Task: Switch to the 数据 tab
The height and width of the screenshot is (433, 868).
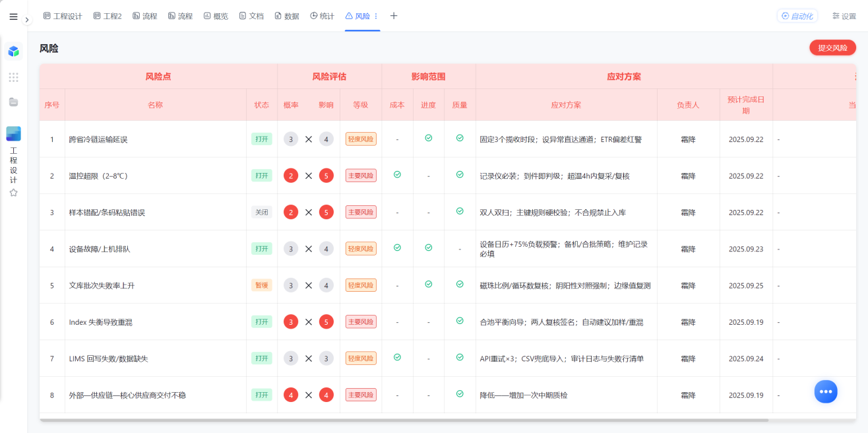Action: click(287, 16)
